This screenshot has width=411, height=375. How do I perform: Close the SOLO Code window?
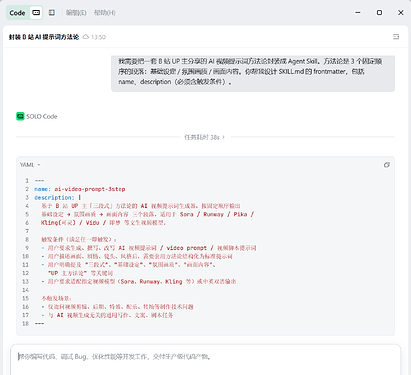(401, 13)
